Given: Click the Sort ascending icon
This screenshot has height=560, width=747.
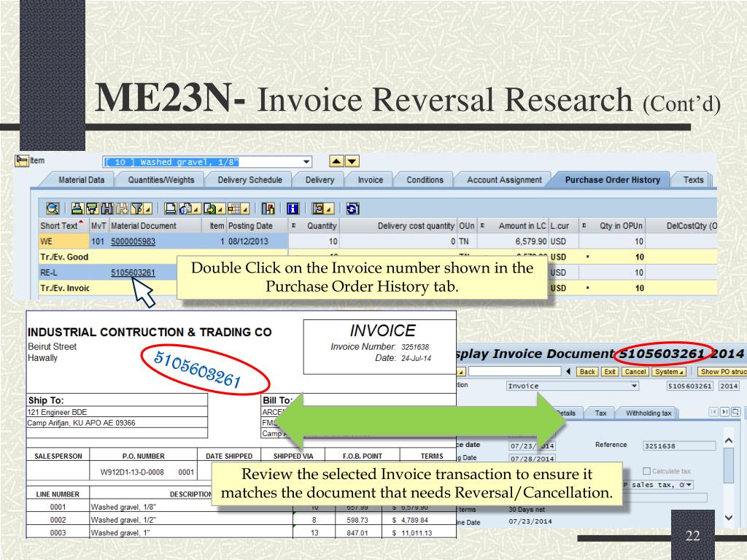Looking at the screenshot, I should click(x=77, y=208).
